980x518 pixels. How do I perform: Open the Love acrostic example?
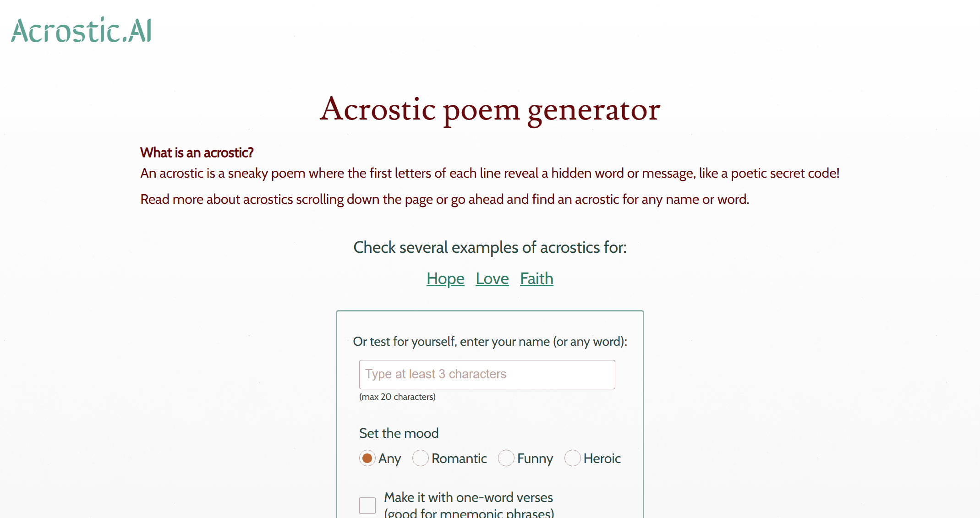coord(492,278)
